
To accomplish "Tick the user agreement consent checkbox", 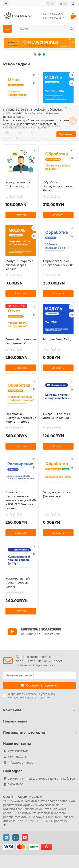I will point(5,696).
